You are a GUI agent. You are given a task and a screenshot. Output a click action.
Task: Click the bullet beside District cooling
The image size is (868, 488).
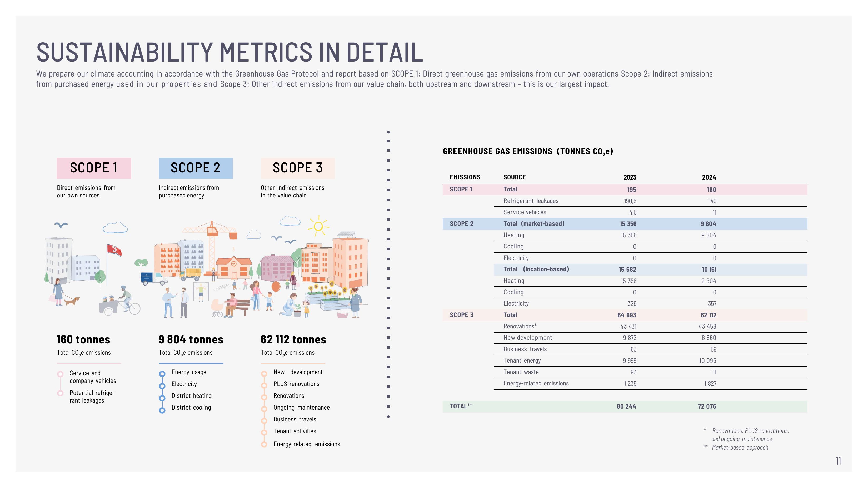(x=162, y=410)
